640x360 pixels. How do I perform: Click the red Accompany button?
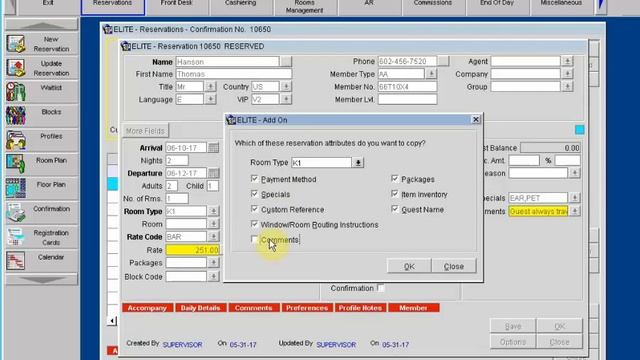click(x=147, y=308)
